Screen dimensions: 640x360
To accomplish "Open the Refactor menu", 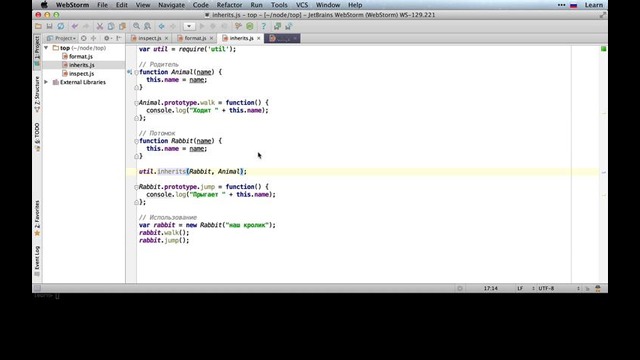I will tap(229, 5).
